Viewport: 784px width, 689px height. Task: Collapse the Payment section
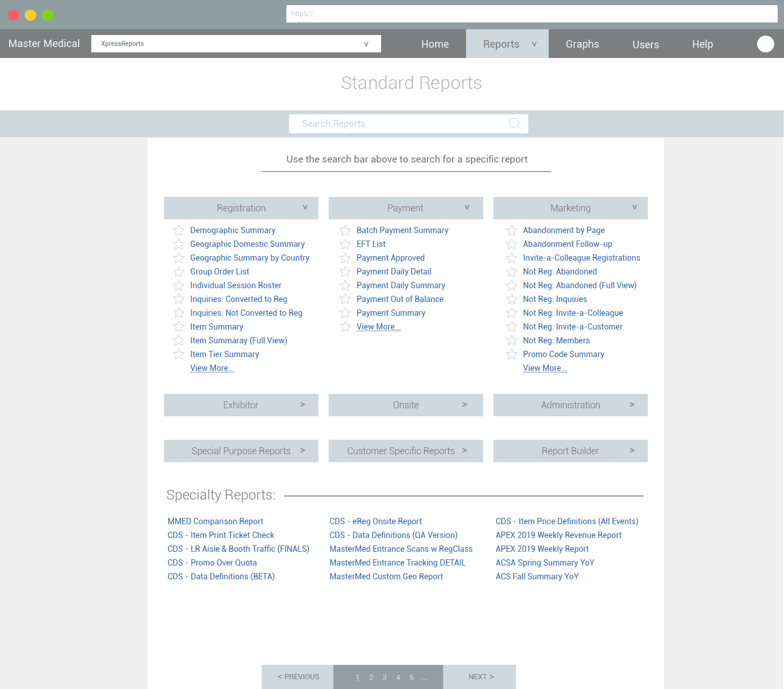(406, 208)
